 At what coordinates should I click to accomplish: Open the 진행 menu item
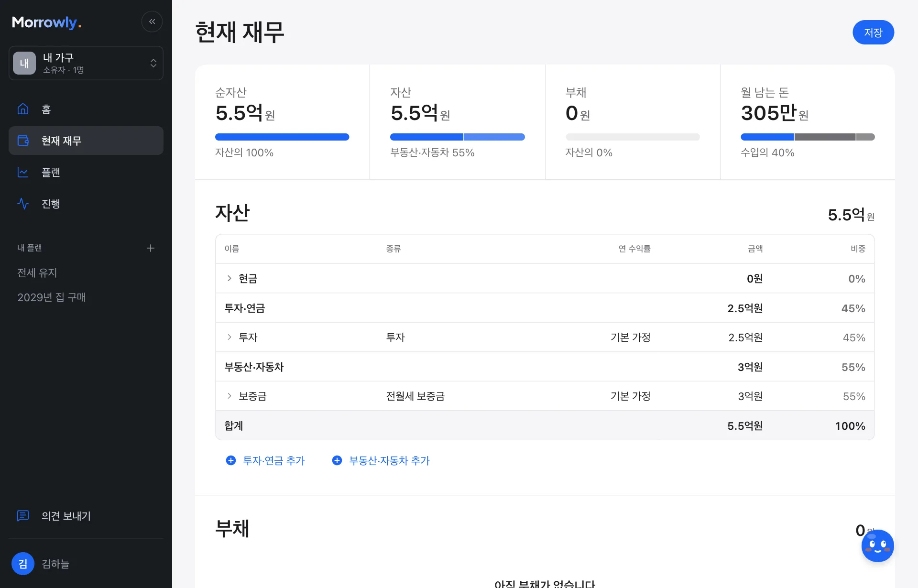(86, 204)
